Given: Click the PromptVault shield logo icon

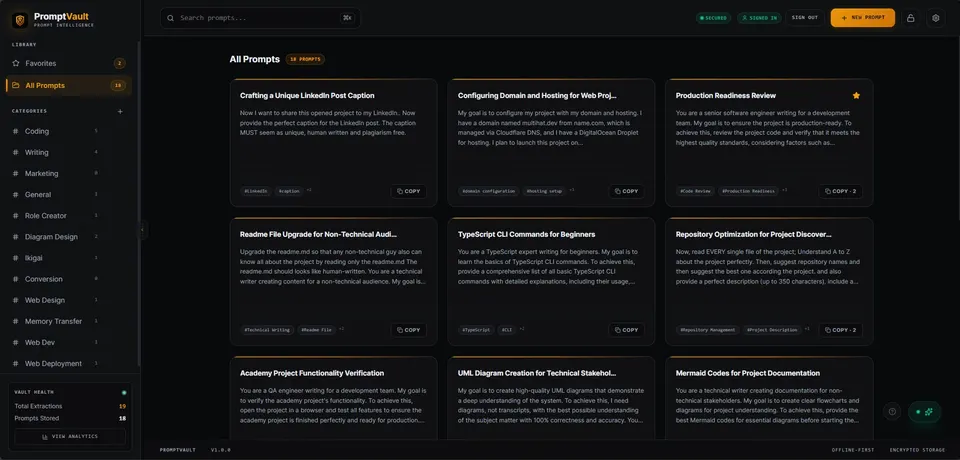Looking at the screenshot, I should point(20,20).
